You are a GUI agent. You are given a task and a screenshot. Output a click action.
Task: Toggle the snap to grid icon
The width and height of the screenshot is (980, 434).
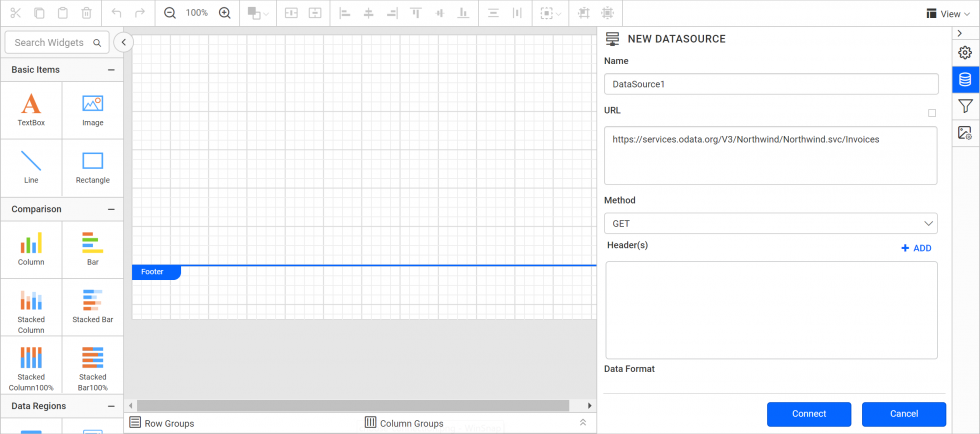coord(607,13)
